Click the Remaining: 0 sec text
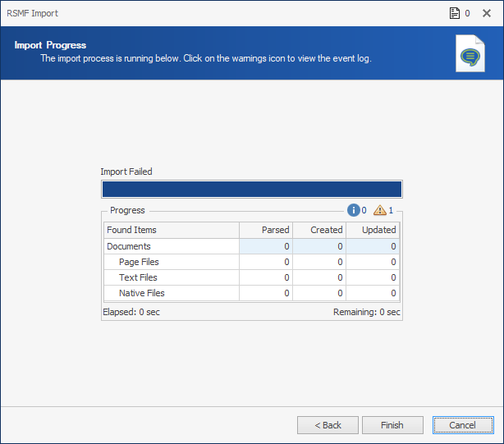This screenshot has height=444, width=504. tap(367, 312)
